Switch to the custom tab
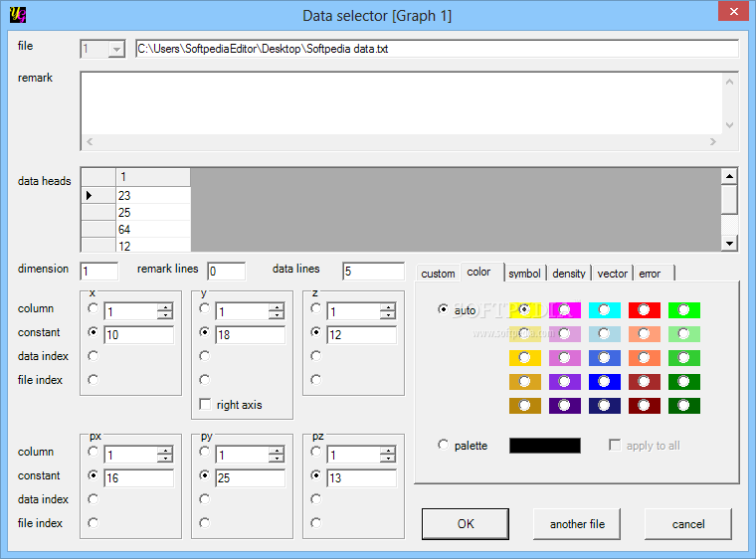Viewport: 756px width, 559px height. [438, 274]
